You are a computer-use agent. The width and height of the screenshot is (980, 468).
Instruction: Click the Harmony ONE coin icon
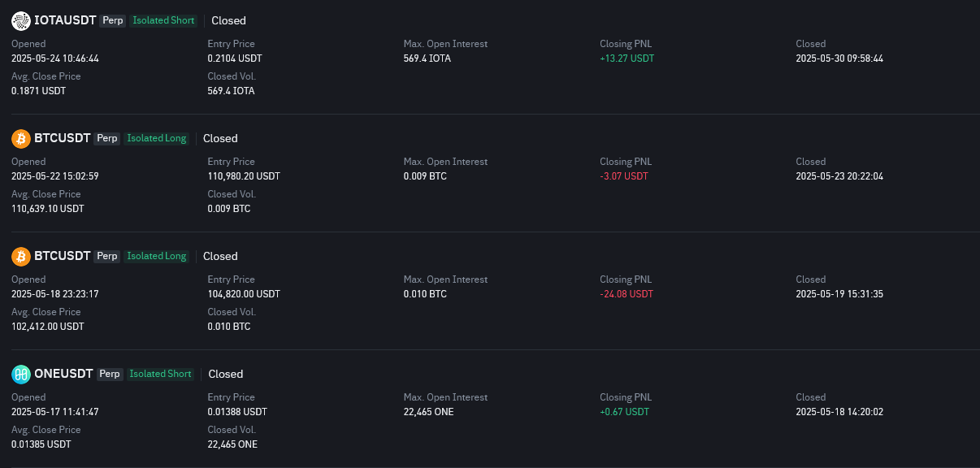click(21, 374)
